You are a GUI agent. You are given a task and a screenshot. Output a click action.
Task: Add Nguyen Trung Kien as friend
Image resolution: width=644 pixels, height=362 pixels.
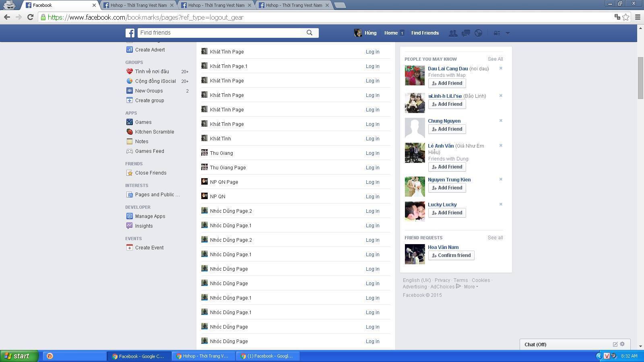point(447,188)
